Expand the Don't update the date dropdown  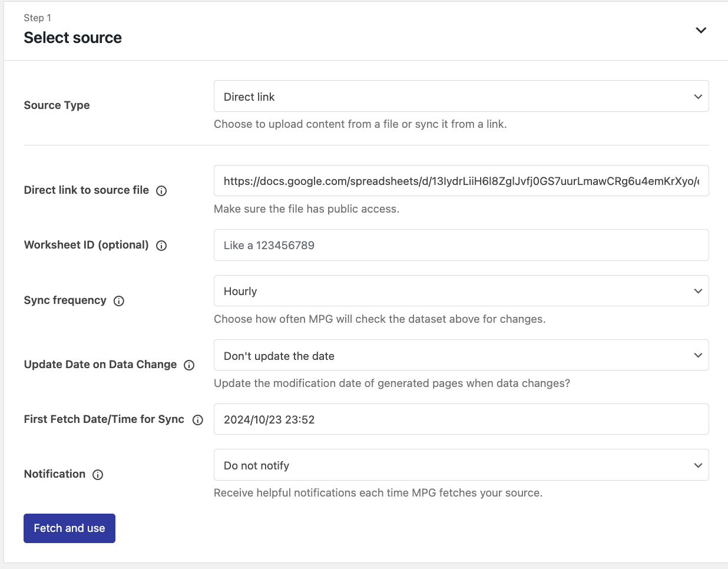(461, 356)
